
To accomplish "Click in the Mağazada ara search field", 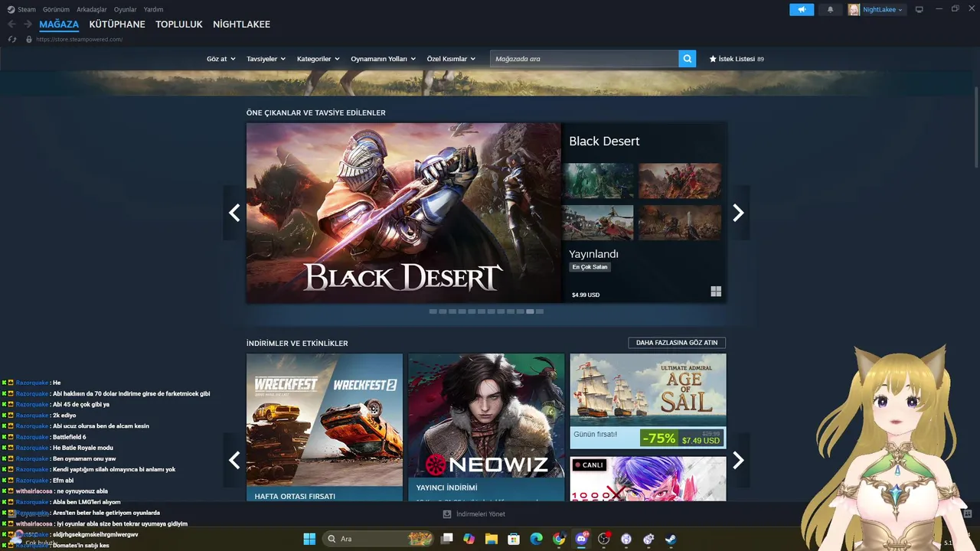I will point(584,58).
